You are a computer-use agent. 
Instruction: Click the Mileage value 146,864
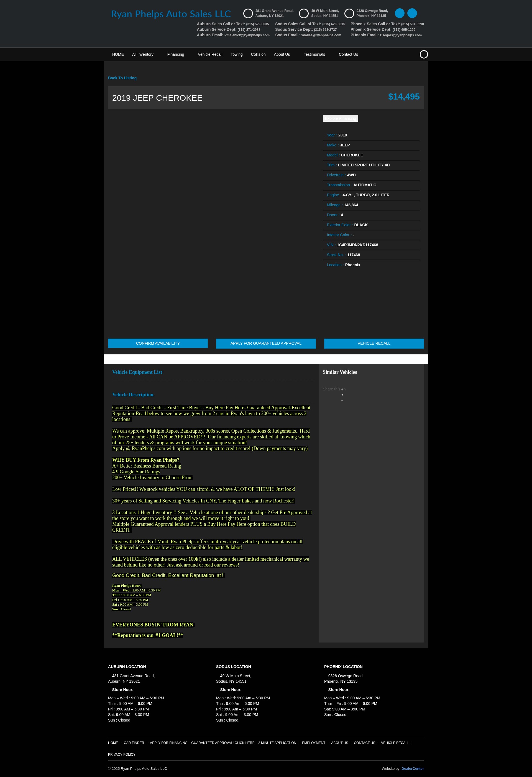point(351,205)
